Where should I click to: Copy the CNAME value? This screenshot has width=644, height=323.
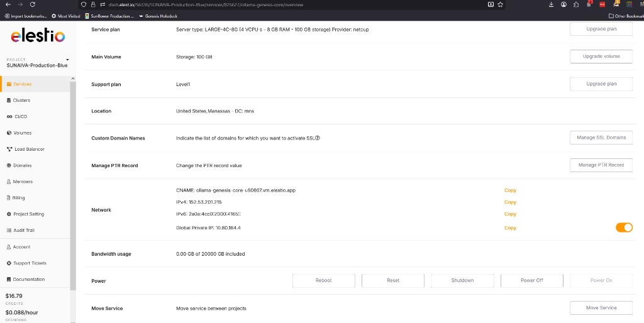pos(510,190)
